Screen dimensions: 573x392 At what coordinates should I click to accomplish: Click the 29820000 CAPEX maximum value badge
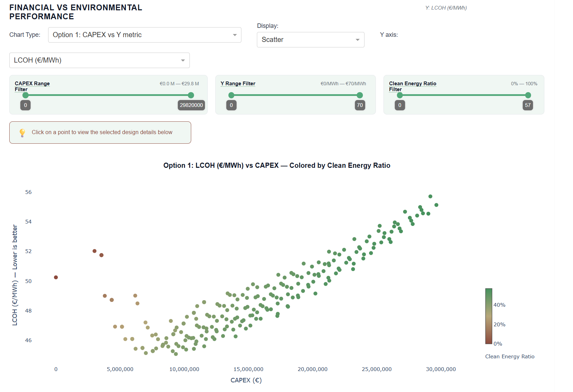pyautogui.click(x=191, y=105)
